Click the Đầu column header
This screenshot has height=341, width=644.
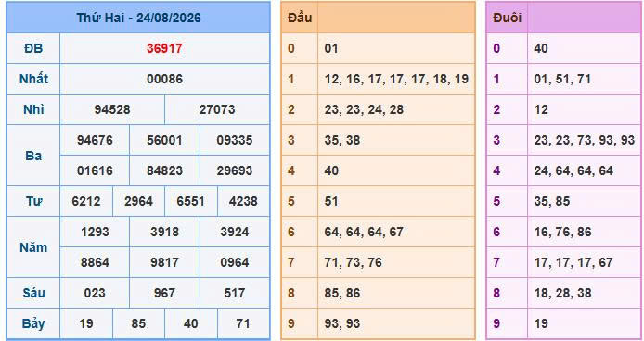(300, 18)
